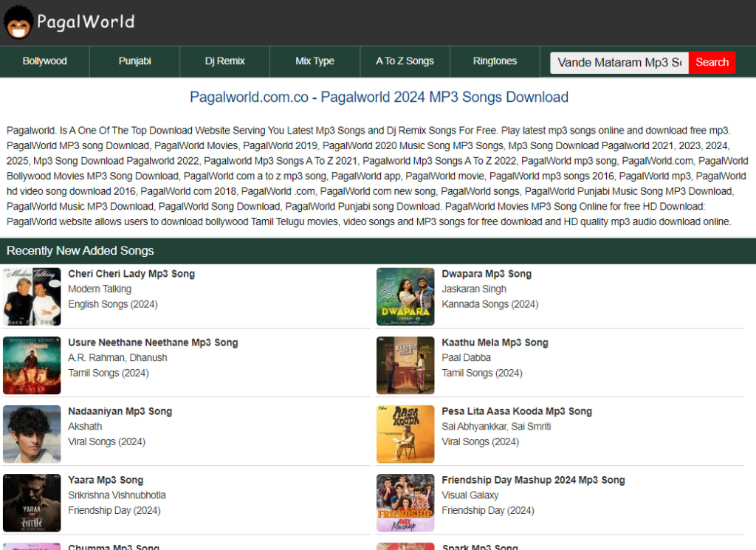Open the Mix Type menu

click(x=315, y=61)
